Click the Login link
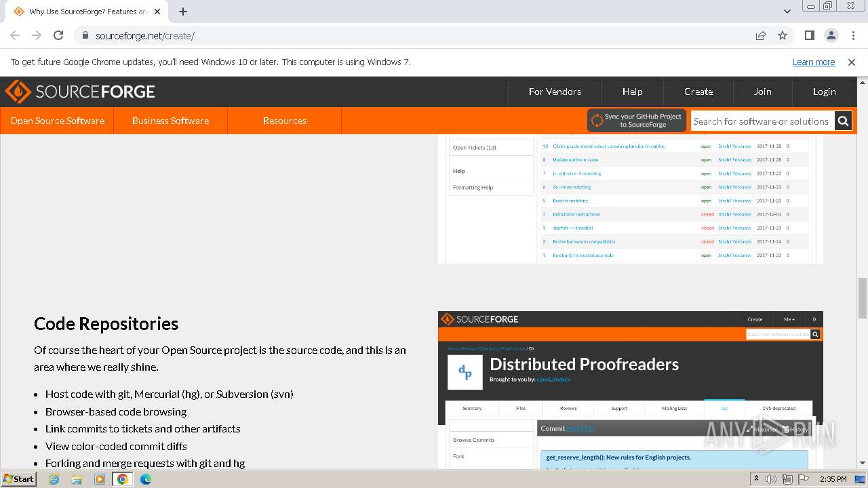The width and height of the screenshot is (868, 488). pos(824,91)
